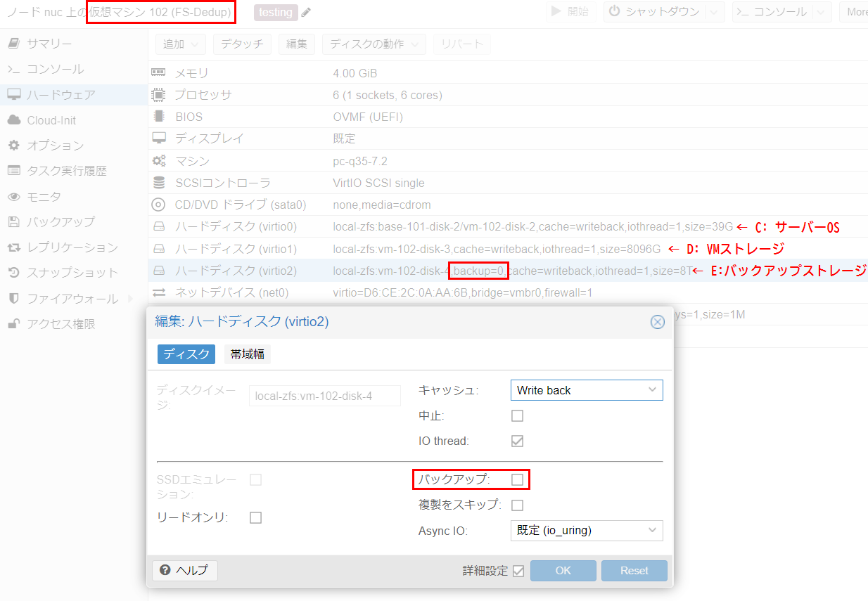Open the Async IO dropdown
Image resolution: width=868 pixels, height=601 pixels.
[587, 531]
